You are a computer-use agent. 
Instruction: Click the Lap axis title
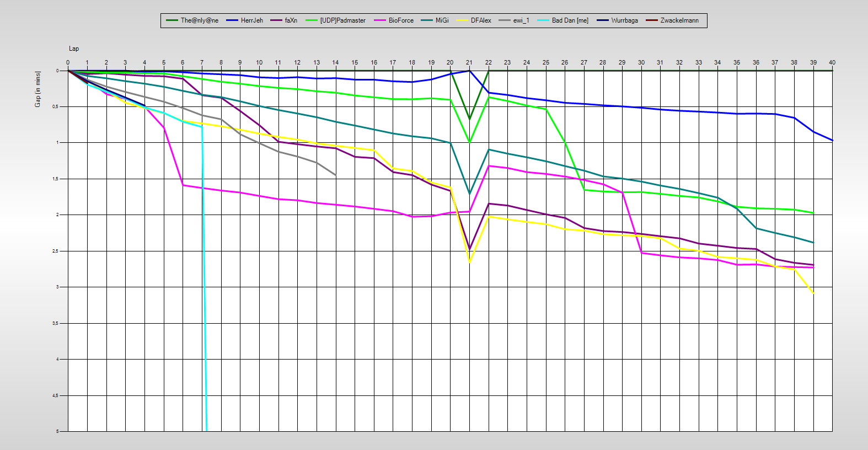74,49
